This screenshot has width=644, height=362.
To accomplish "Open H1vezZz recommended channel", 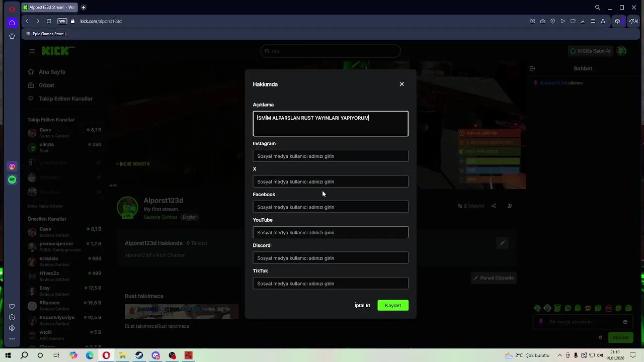I will [x=64, y=276].
